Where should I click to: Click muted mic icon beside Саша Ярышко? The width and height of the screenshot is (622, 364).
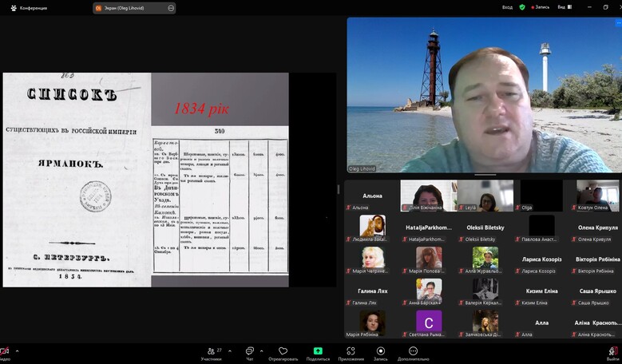[x=574, y=303]
